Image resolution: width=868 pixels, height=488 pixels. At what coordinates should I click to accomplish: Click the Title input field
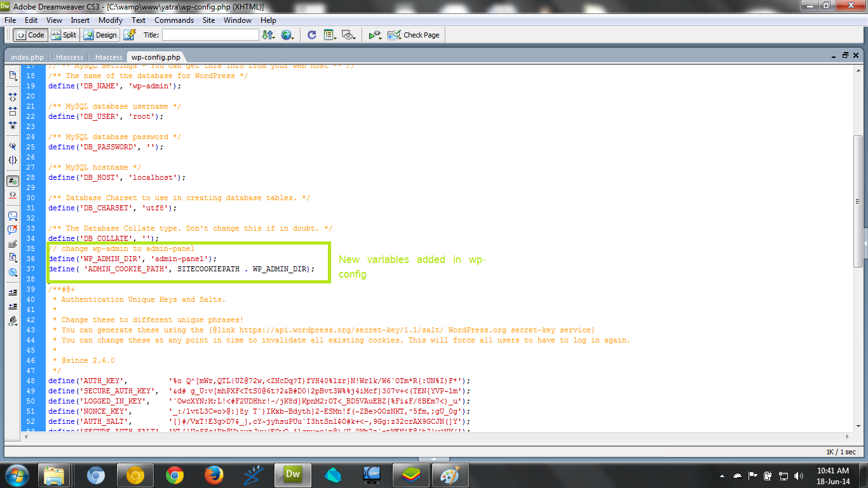(210, 35)
